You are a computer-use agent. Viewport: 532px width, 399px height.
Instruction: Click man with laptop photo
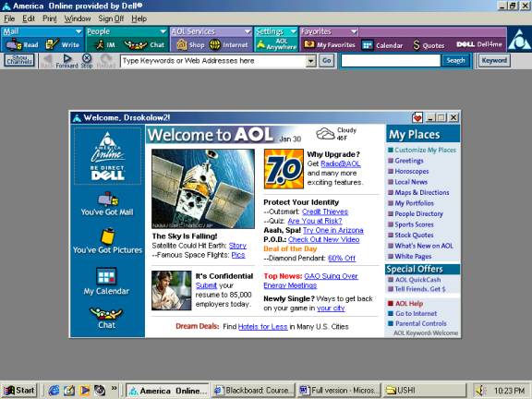pyautogui.click(x=172, y=290)
